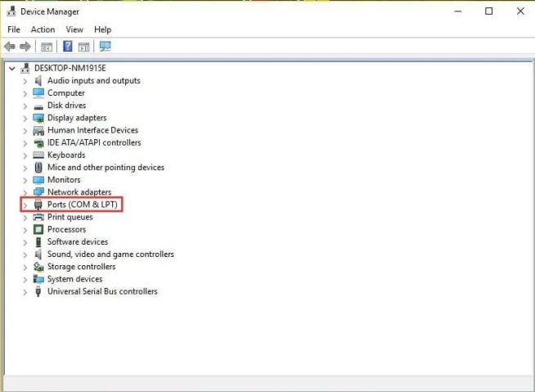Click the Human Interface Devices icon

click(x=38, y=130)
